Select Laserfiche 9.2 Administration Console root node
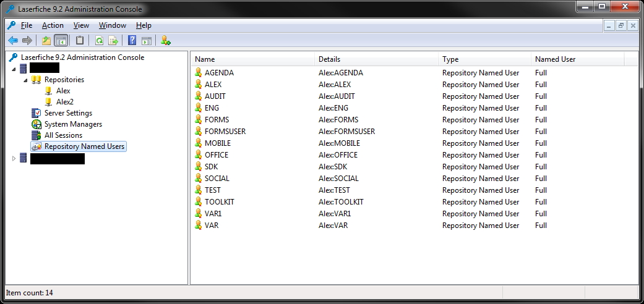The image size is (644, 304). coord(82,57)
